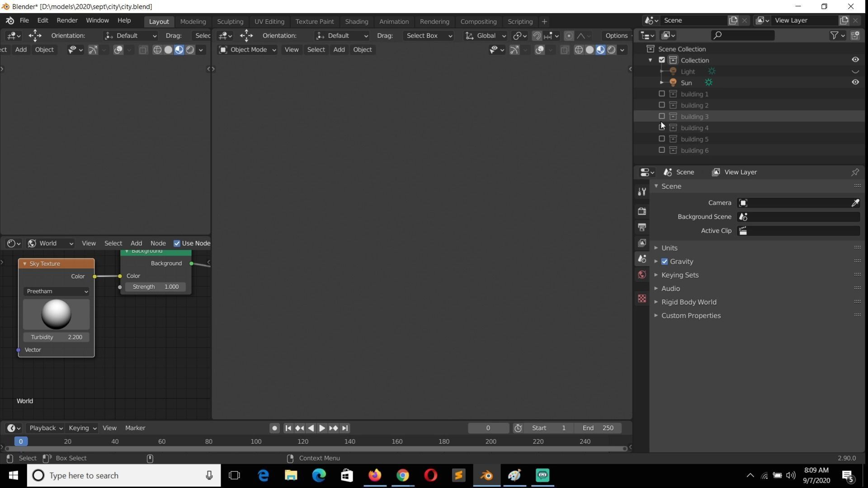Click the Tool properties wrench icon
Screen dimensions: 868x488
tap(642, 192)
